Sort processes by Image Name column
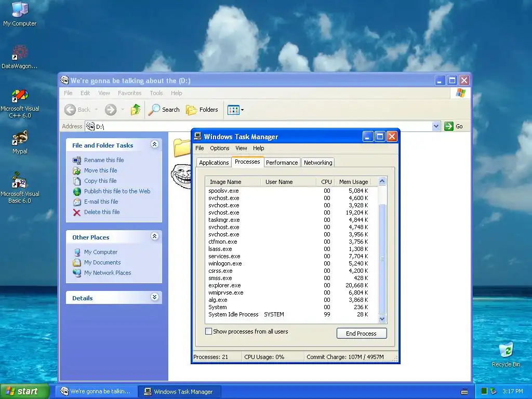The image size is (532, 399). [233, 182]
